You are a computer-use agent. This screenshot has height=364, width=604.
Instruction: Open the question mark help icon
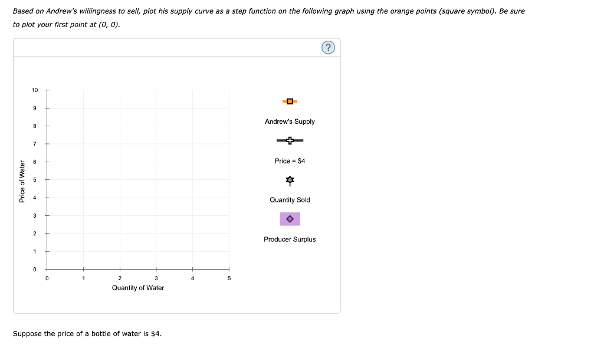(x=329, y=47)
